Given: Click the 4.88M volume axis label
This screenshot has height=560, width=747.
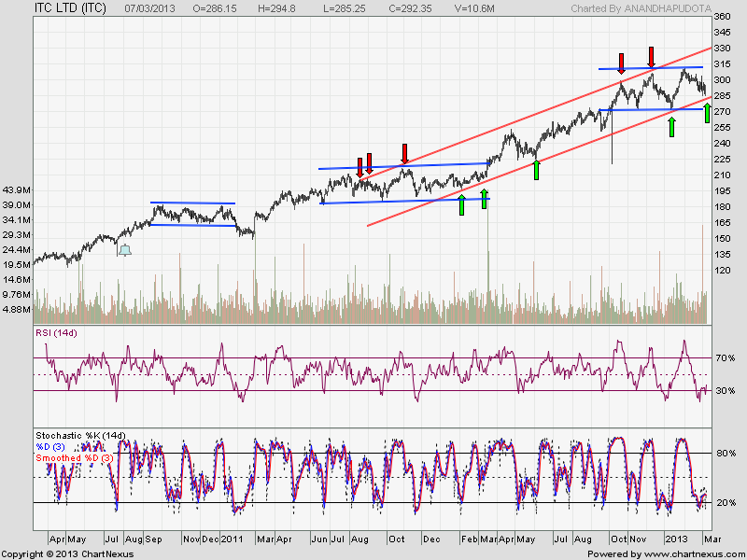Looking at the screenshot, I should pos(17,309).
